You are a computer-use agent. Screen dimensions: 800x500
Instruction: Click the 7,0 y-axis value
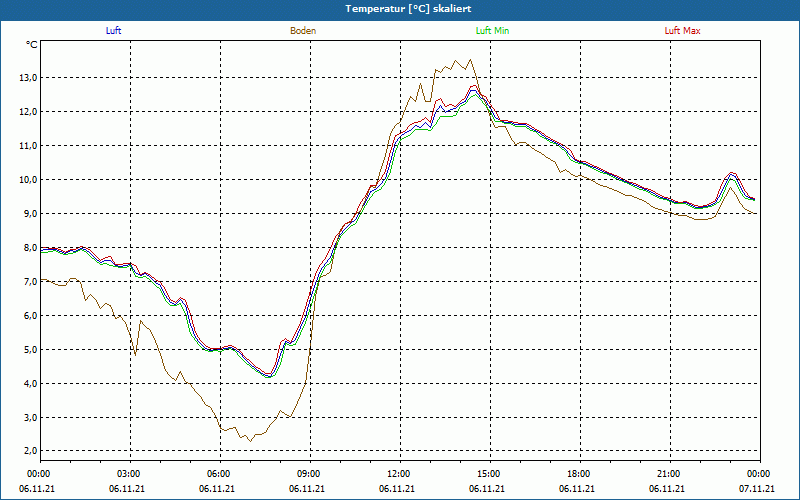click(x=30, y=282)
